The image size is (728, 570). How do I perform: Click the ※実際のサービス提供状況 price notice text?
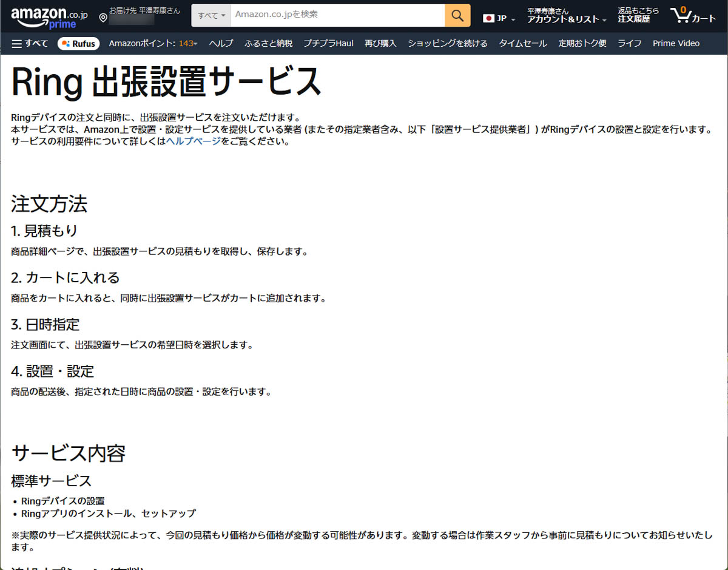362,541
